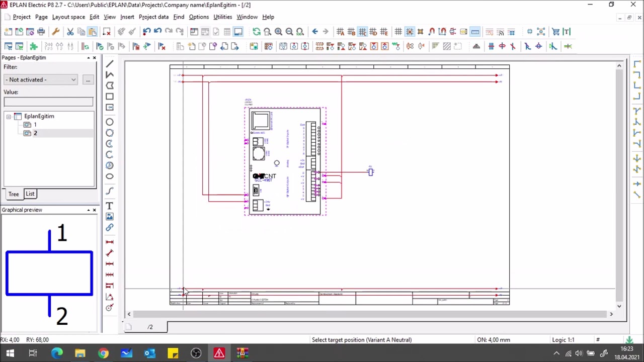The height and width of the screenshot is (362, 644).
Task: Click the filter ellipsis button
Action: (x=88, y=79)
